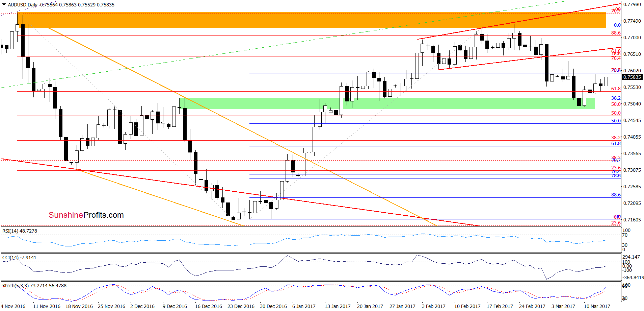Click the 2 Dec 2016 date label
This screenshot has height=311, width=644.
click(x=142, y=306)
